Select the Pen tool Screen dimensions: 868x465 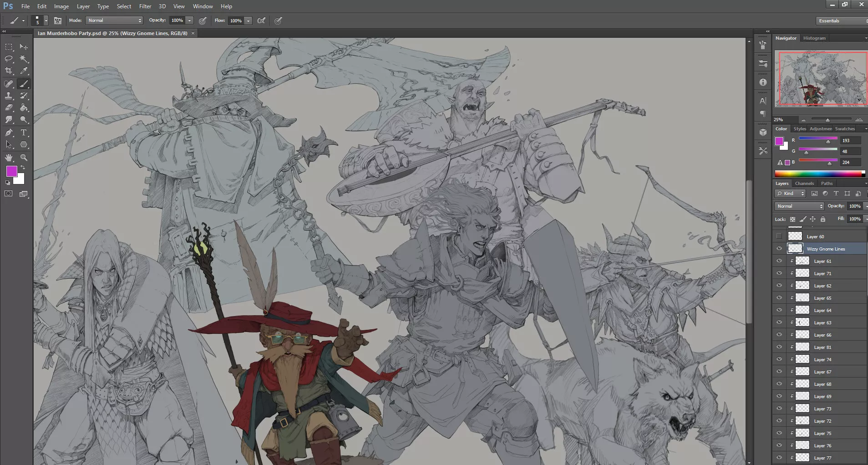(9, 133)
